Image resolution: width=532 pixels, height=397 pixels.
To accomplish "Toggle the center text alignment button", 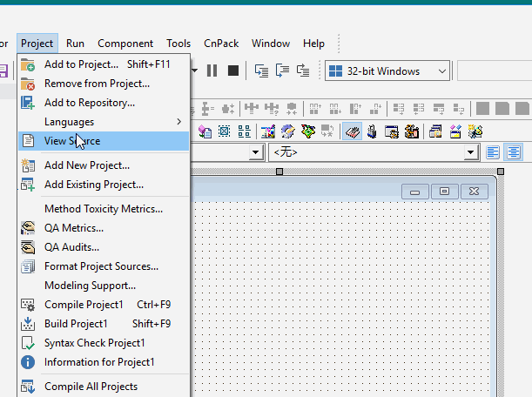I will (x=514, y=152).
